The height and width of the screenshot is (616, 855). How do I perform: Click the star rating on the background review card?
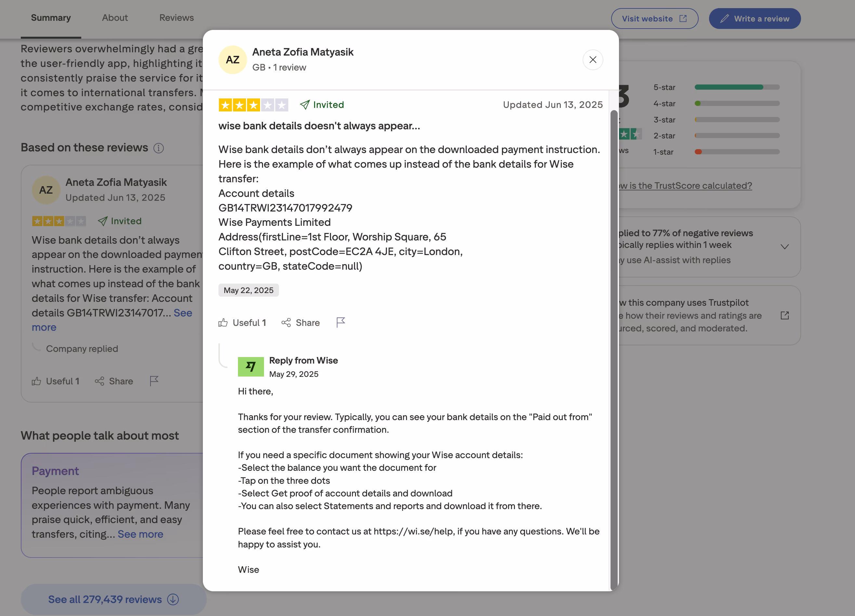pos(59,221)
